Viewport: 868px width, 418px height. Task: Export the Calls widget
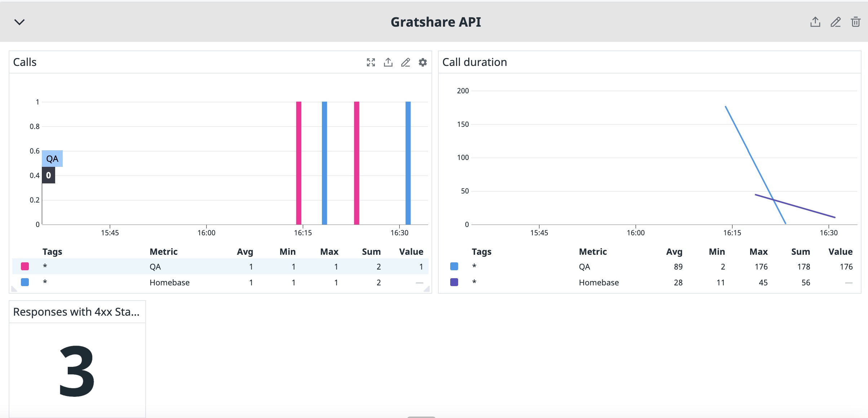388,62
